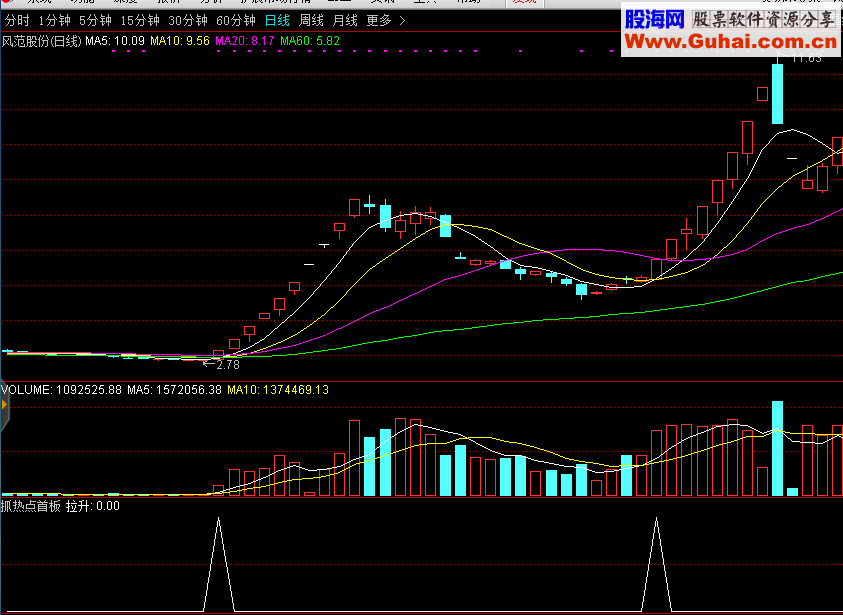Click the 抓热点首板 indicator name
This screenshot has height=615, width=843.
click(x=31, y=506)
